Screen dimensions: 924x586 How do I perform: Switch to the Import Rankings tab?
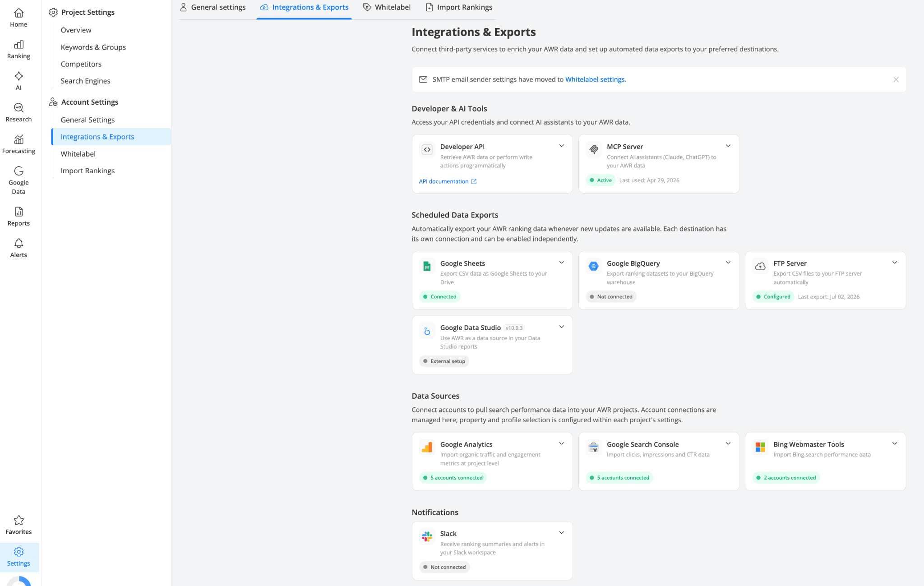459,7
